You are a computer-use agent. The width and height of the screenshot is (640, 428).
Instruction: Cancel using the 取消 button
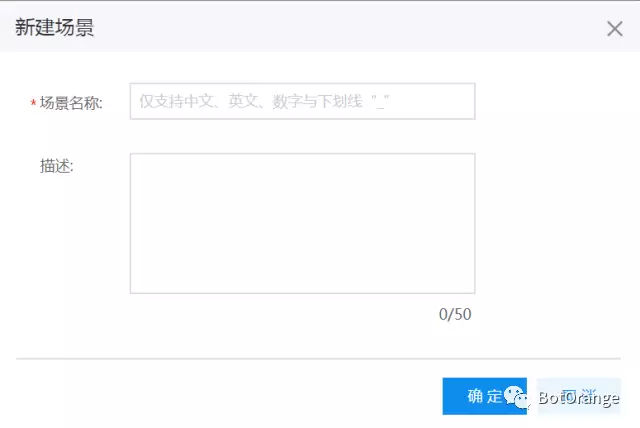pos(579,396)
